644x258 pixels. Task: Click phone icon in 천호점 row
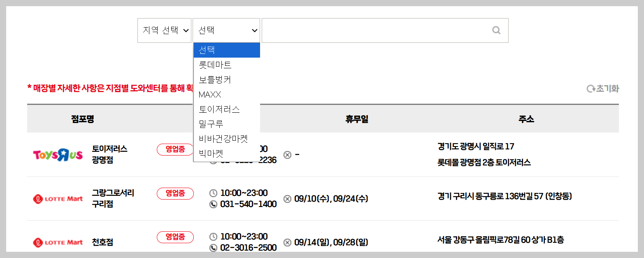213,248
